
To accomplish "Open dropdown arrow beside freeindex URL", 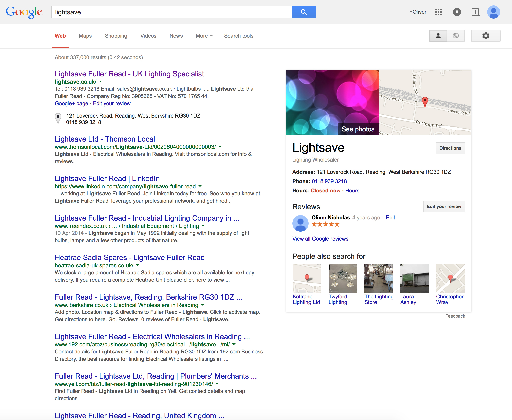I will [x=203, y=226].
